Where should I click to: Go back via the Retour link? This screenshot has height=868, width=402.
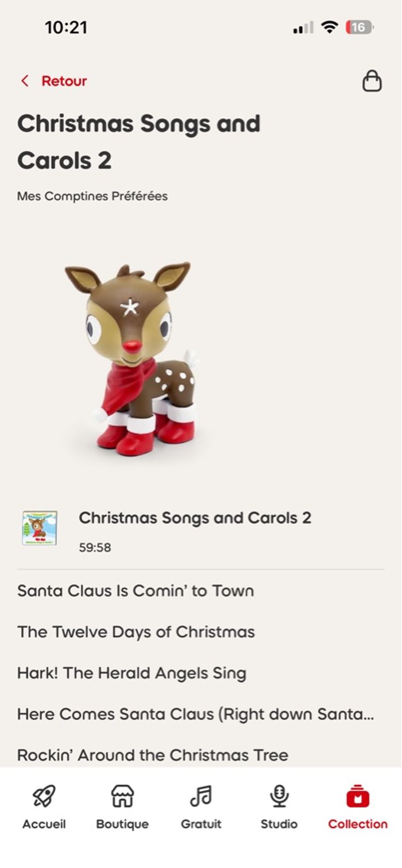coord(64,81)
